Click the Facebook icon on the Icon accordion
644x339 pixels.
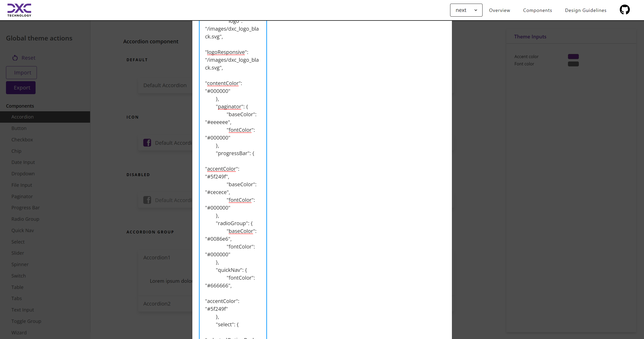pyautogui.click(x=147, y=142)
